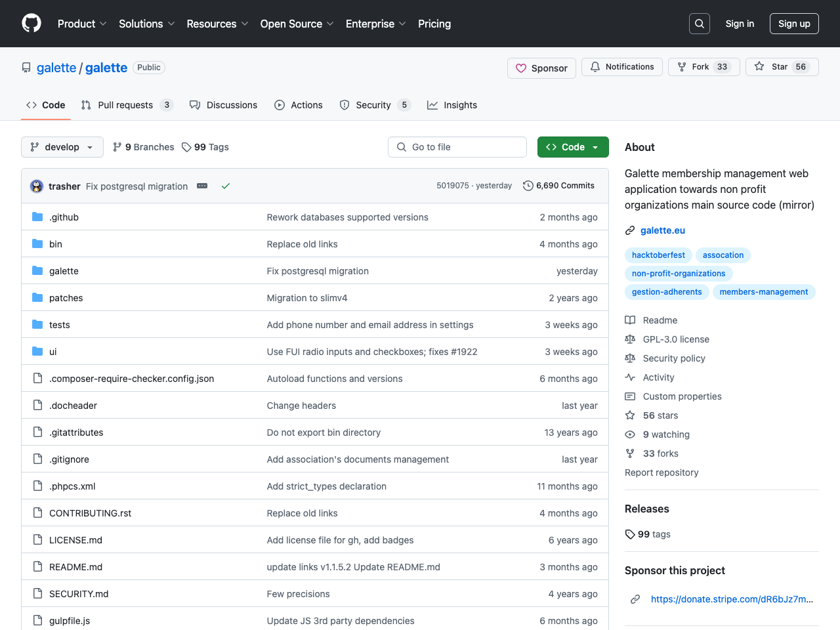Click the search magnifier icon in header
The image size is (840, 630).
coord(700,24)
